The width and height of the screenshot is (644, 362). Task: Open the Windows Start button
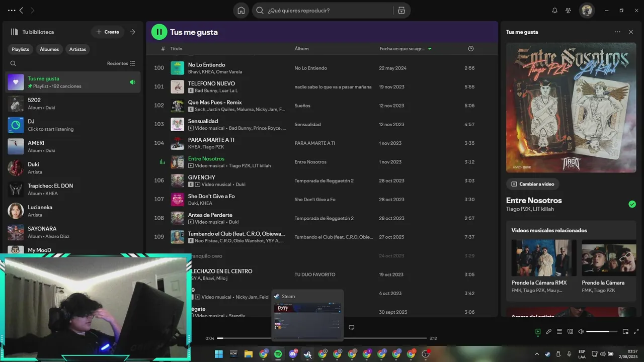coord(219,354)
